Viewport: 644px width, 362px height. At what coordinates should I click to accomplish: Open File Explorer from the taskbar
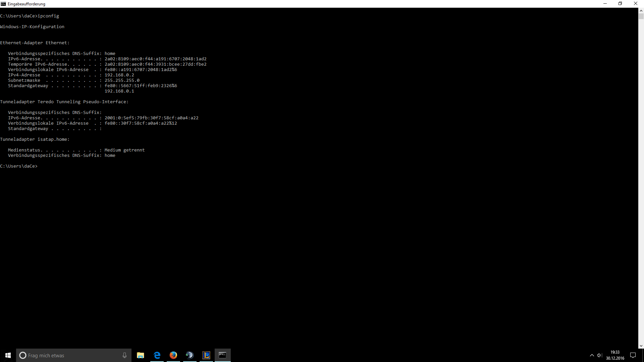click(x=141, y=355)
